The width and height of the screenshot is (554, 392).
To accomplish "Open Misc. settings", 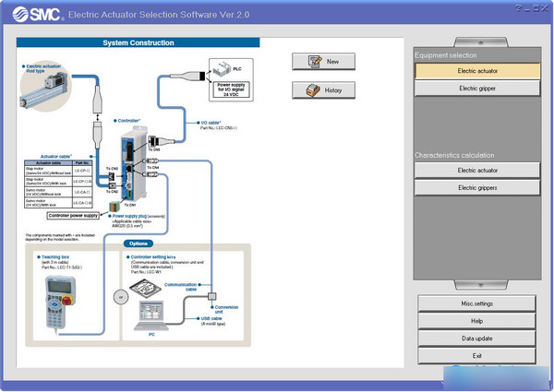I will click(476, 303).
